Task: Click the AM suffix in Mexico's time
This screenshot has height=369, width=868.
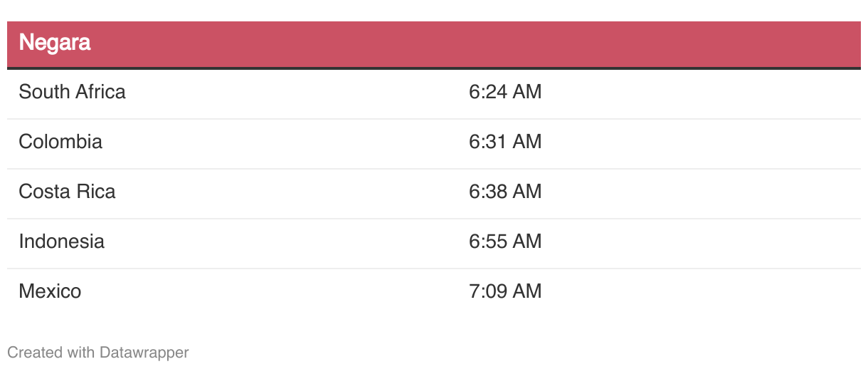Action: point(527,291)
